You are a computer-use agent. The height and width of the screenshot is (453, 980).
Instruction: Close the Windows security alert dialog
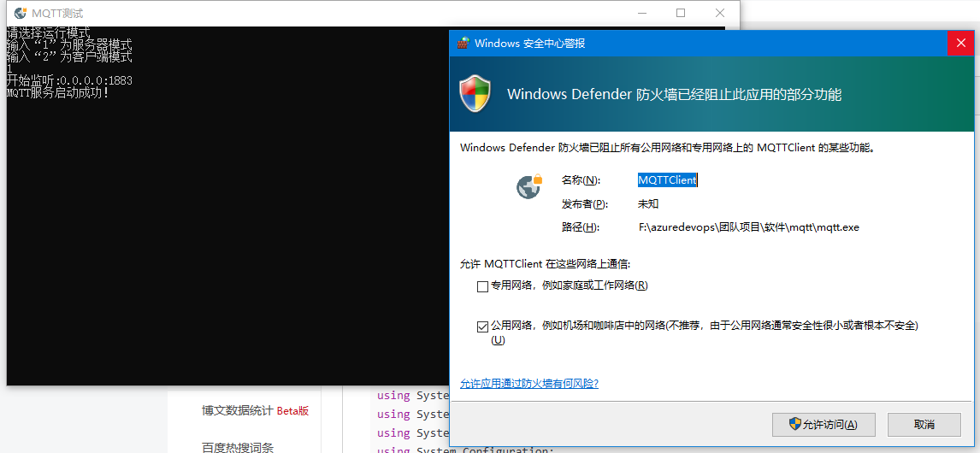point(960,43)
